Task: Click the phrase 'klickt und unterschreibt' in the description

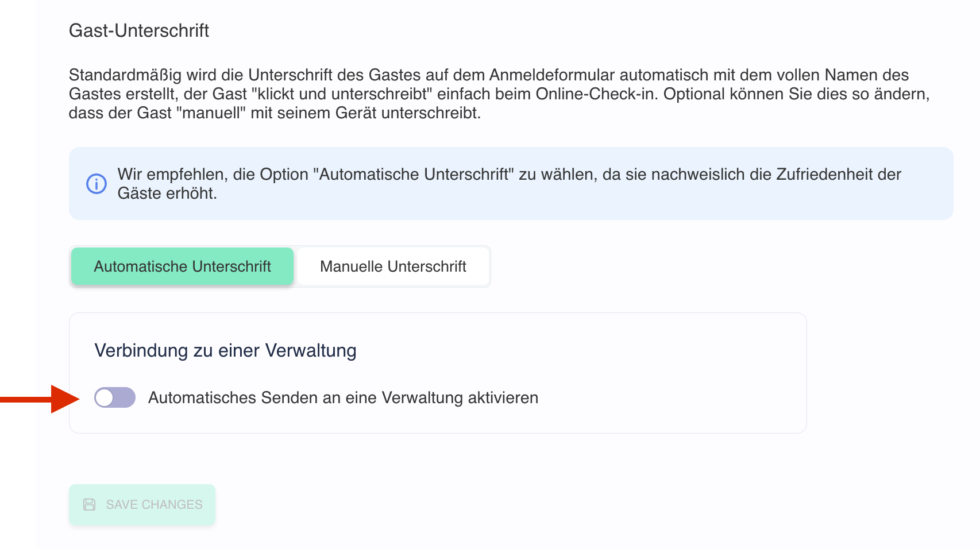Action: tap(342, 94)
